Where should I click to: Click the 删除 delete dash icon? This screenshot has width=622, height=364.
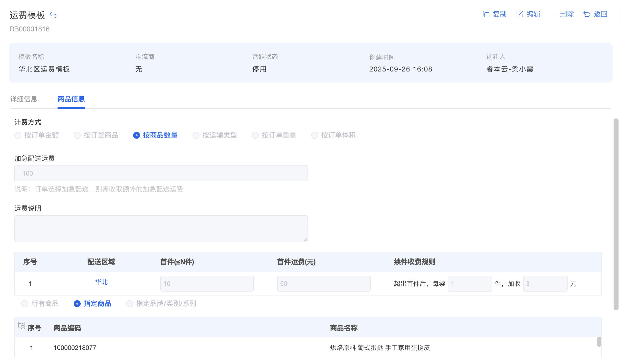click(x=553, y=14)
